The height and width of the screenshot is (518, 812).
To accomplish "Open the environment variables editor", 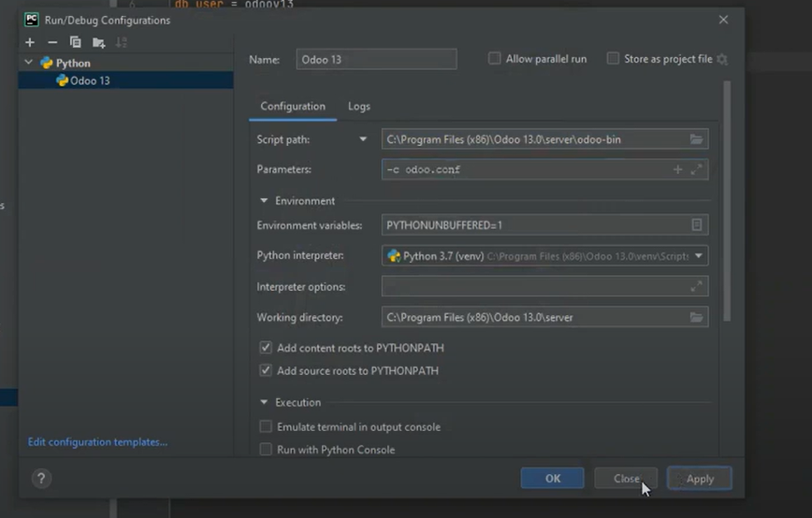I will [x=697, y=224].
